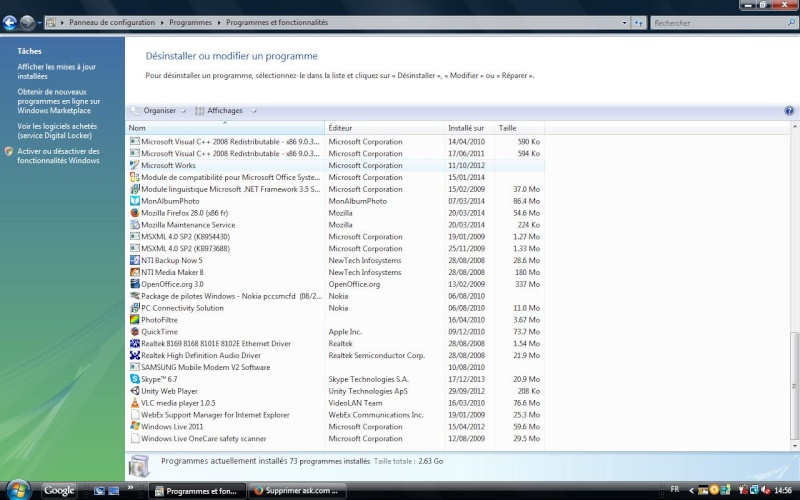Click the Windows Live 2011 icon
The width and height of the screenshot is (800, 500).
coord(135,427)
